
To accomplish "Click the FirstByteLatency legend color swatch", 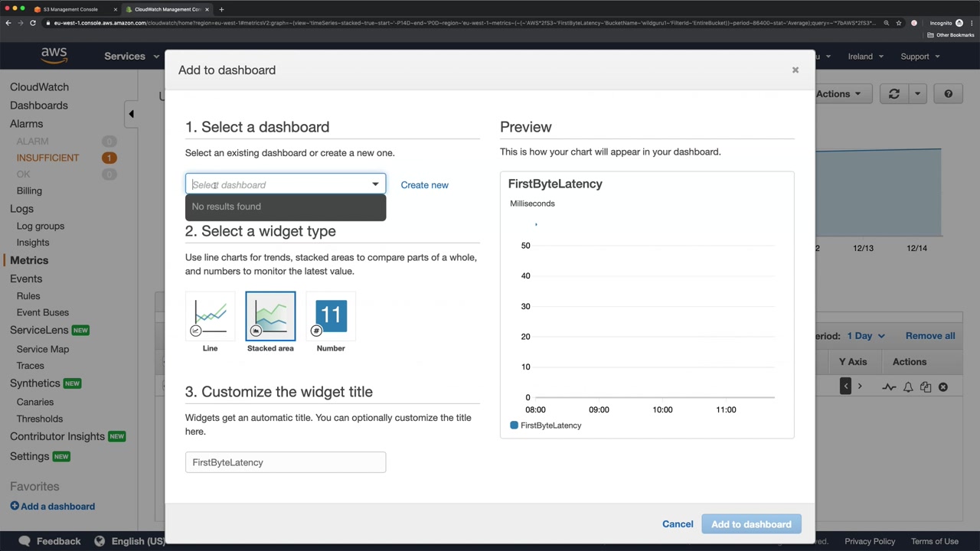I will tap(514, 425).
